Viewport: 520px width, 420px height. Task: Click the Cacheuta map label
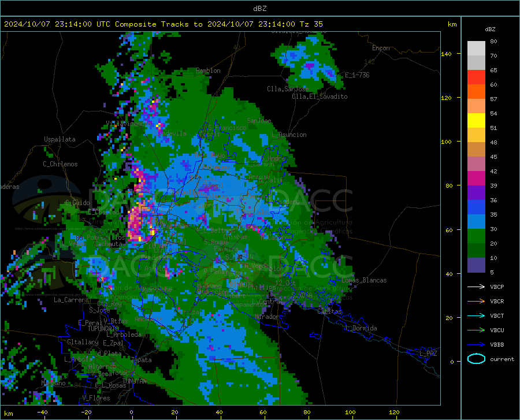[x=109, y=244]
